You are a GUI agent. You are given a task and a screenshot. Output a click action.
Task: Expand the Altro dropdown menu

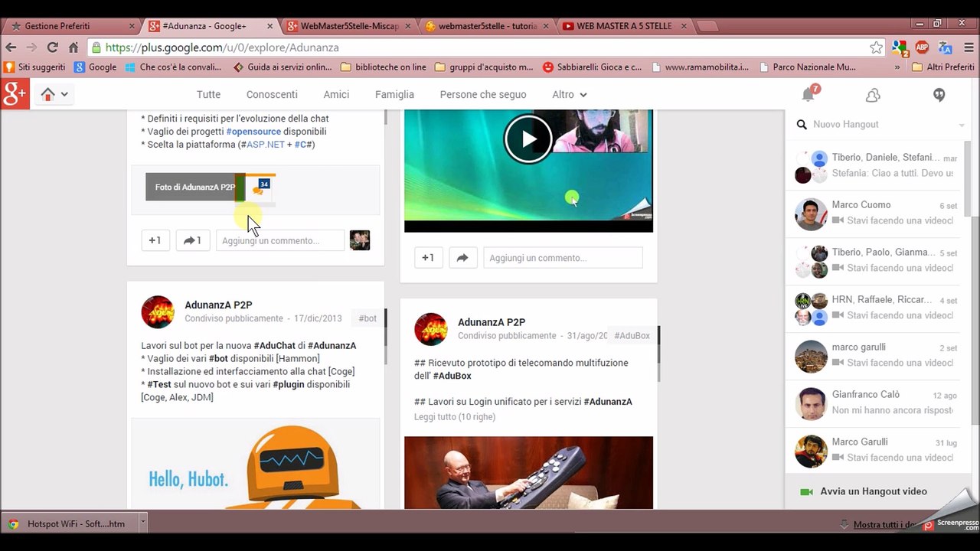(570, 95)
